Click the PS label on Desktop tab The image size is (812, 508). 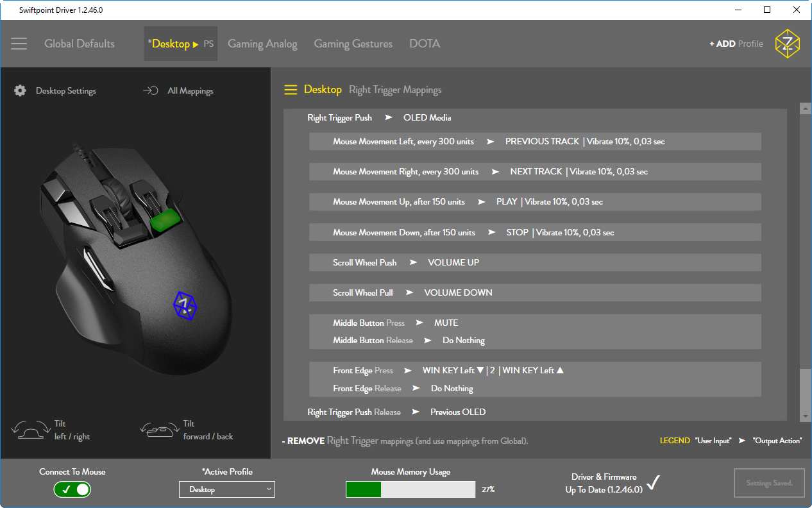tap(208, 44)
